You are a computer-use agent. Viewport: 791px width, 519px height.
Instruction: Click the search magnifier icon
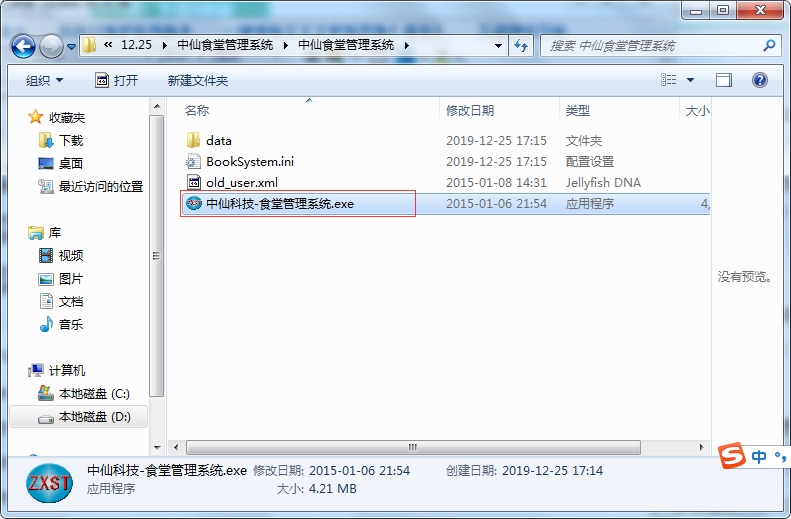(x=769, y=45)
